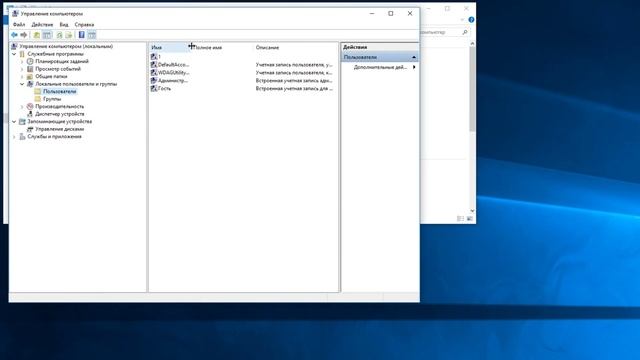Image resolution: width=640 pixels, height=360 pixels.
Task: Open the Вид menu
Action: click(64, 24)
